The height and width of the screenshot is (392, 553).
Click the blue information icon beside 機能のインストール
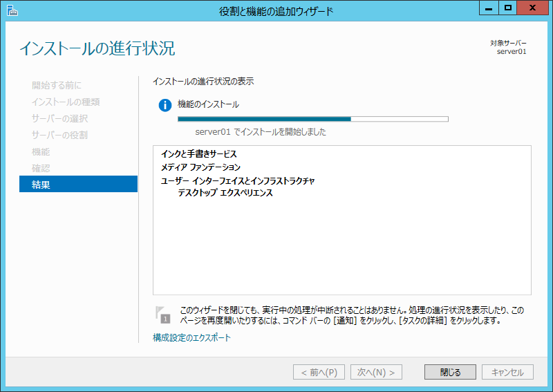pos(165,105)
